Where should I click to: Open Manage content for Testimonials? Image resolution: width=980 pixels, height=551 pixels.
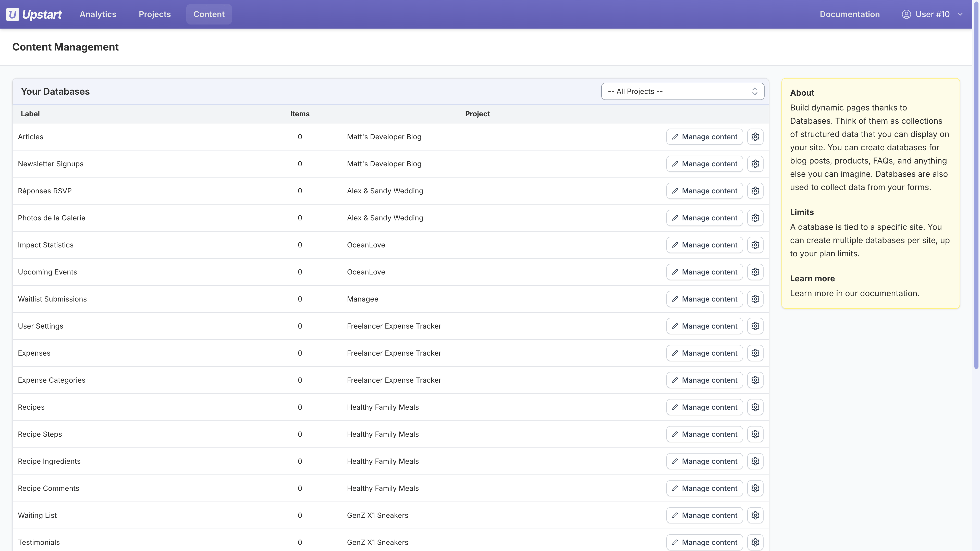point(704,542)
